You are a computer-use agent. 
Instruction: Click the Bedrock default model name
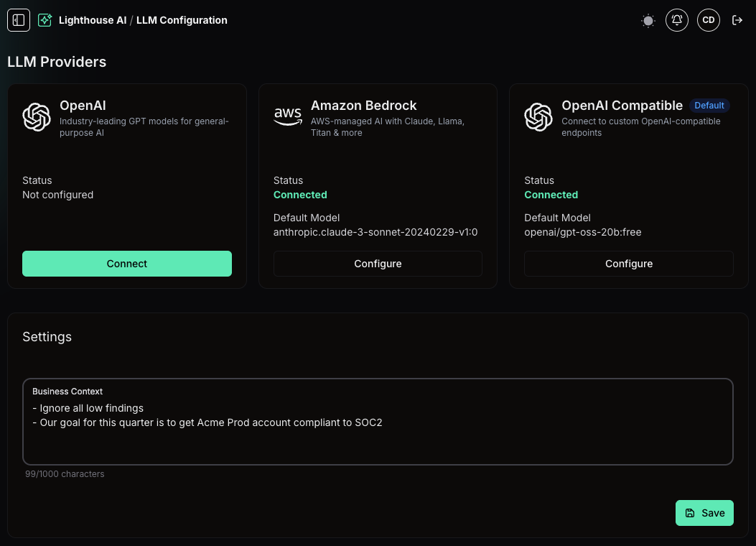pos(375,232)
